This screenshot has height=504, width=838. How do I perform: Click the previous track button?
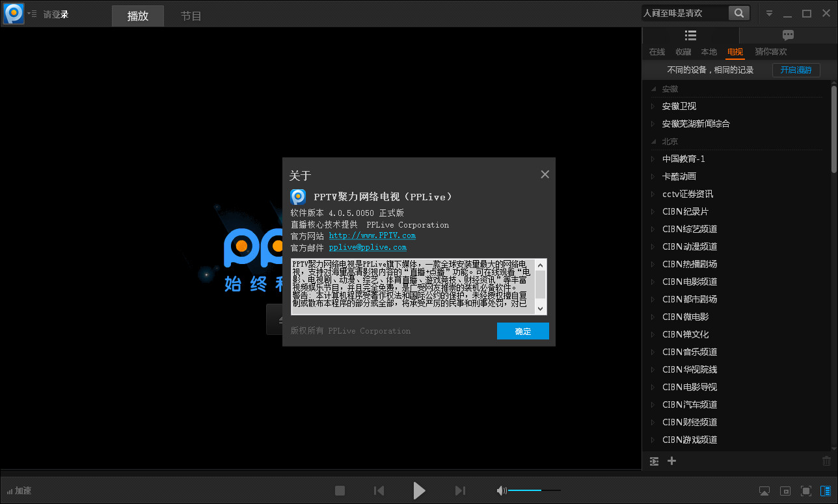point(379,490)
